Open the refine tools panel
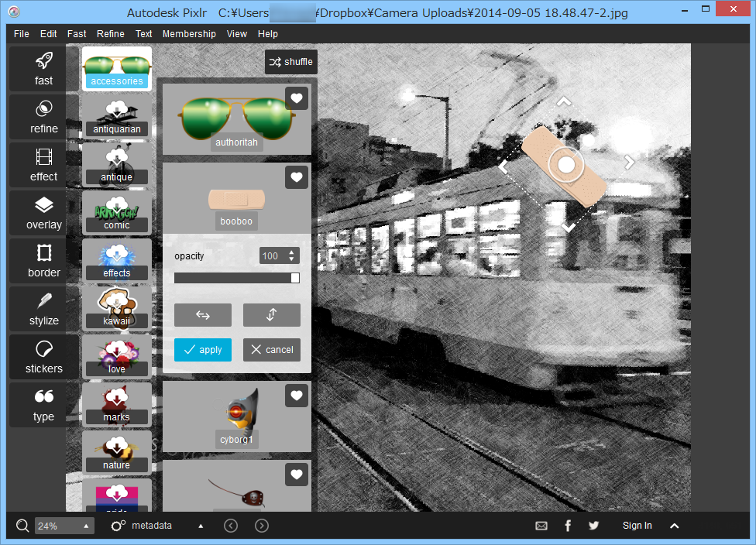This screenshot has height=545, width=756. tap(43, 117)
